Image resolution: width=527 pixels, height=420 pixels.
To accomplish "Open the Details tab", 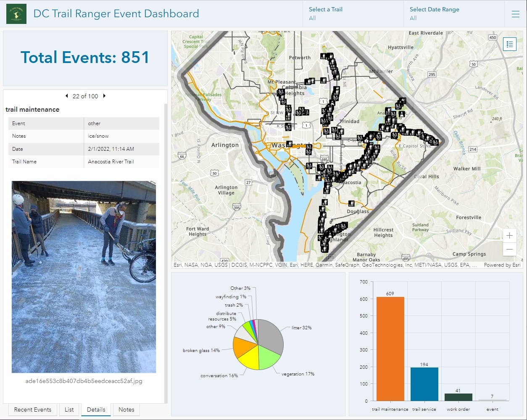I will 96,409.
